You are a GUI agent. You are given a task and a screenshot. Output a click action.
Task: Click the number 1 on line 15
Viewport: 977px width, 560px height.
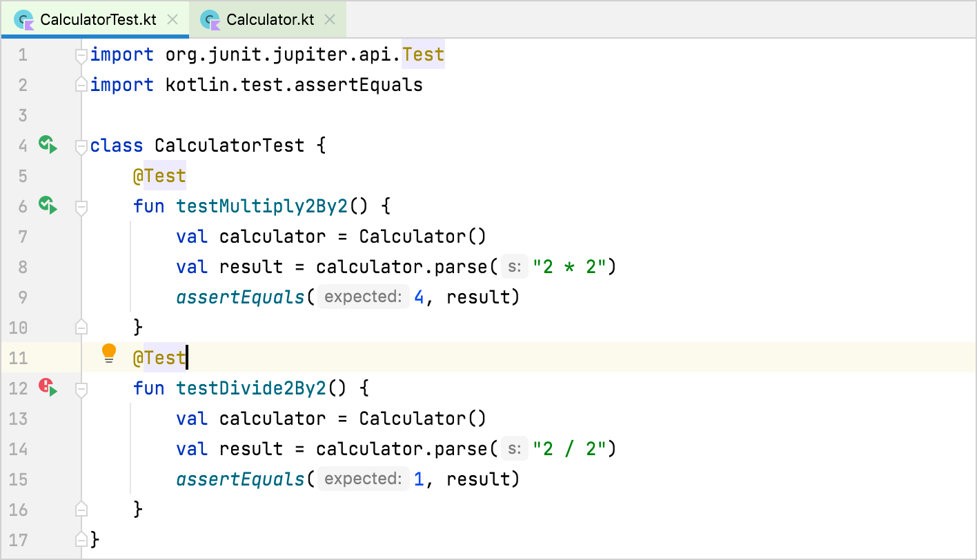point(419,479)
